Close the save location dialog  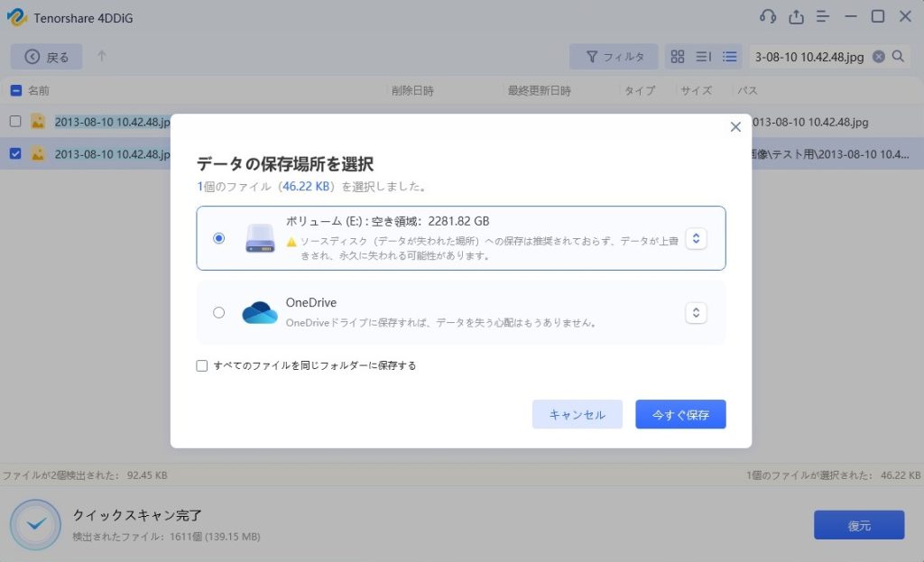click(x=735, y=127)
